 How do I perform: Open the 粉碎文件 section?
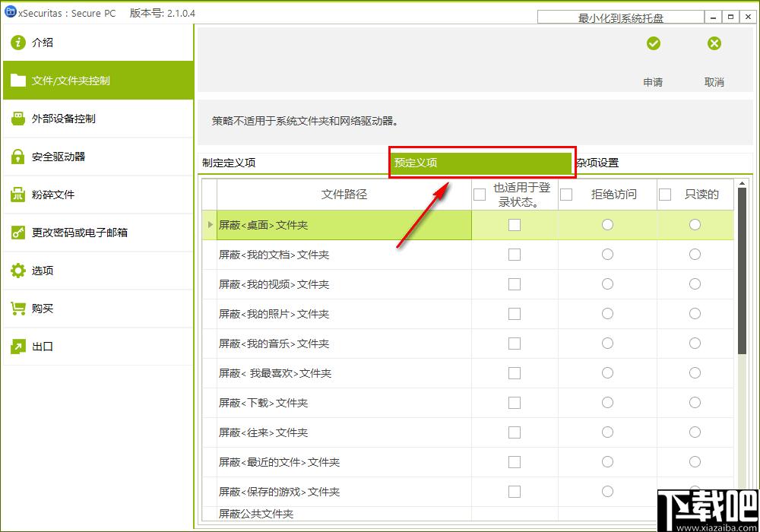98,195
